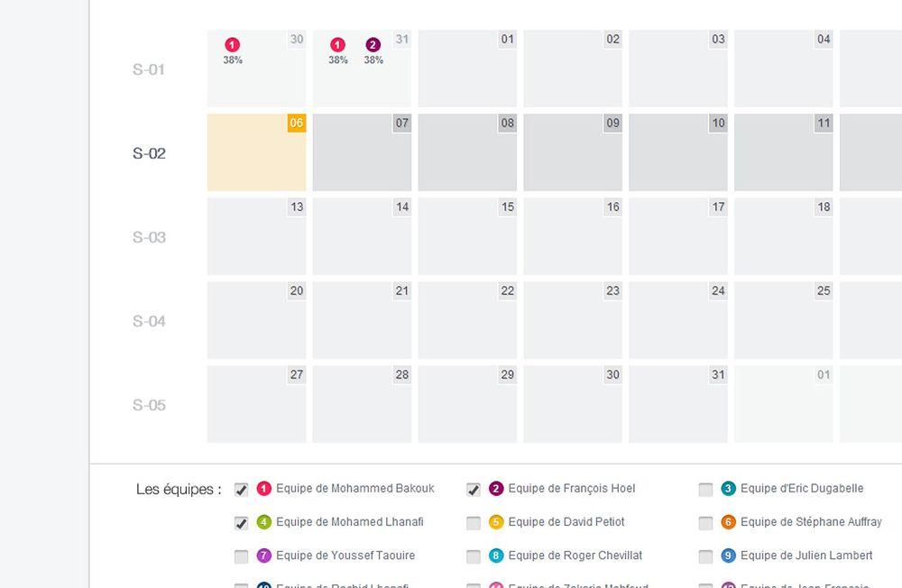Viewport: 902px width, 588px height.
Task: Click the purple number 7 team badge
Action: [264, 556]
